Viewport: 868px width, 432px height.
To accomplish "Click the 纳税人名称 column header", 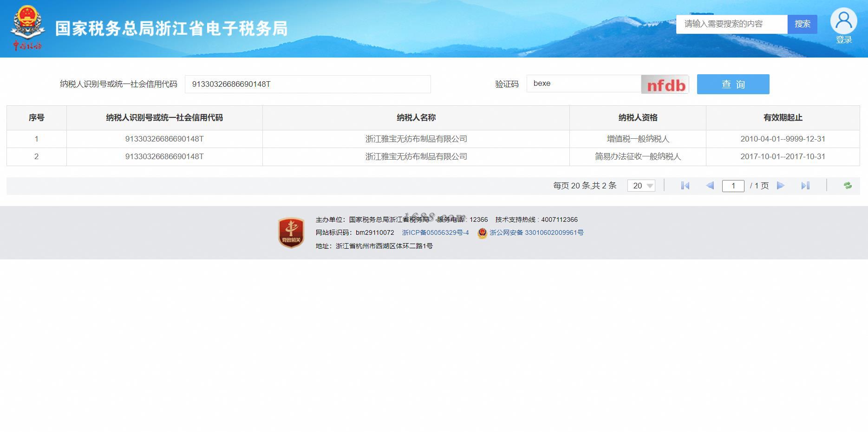I will [x=416, y=118].
